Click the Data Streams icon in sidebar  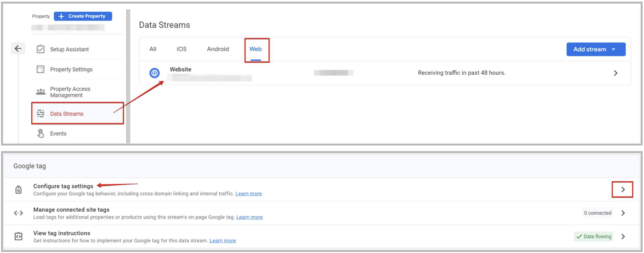click(x=41, y=114)
